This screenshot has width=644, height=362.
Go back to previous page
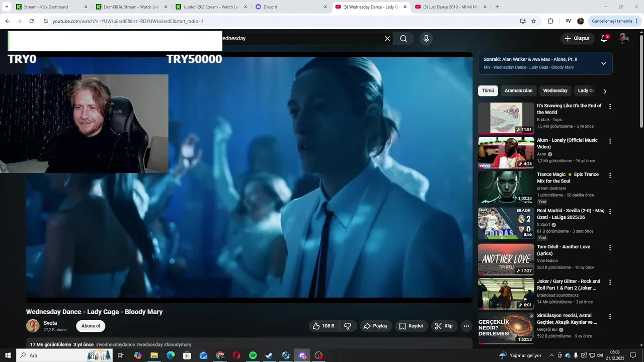coord(7,21)
